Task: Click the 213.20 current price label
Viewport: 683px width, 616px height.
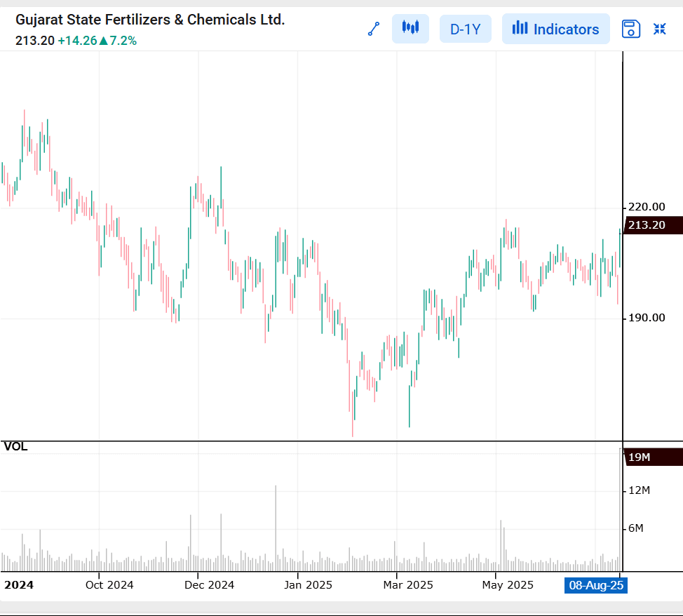Action: click(654, 225)
